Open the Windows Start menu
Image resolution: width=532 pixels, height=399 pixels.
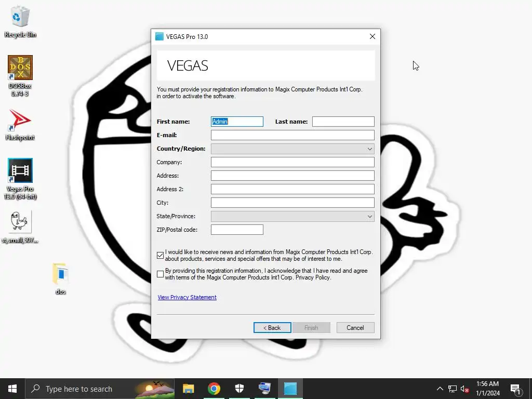point(12,389)
